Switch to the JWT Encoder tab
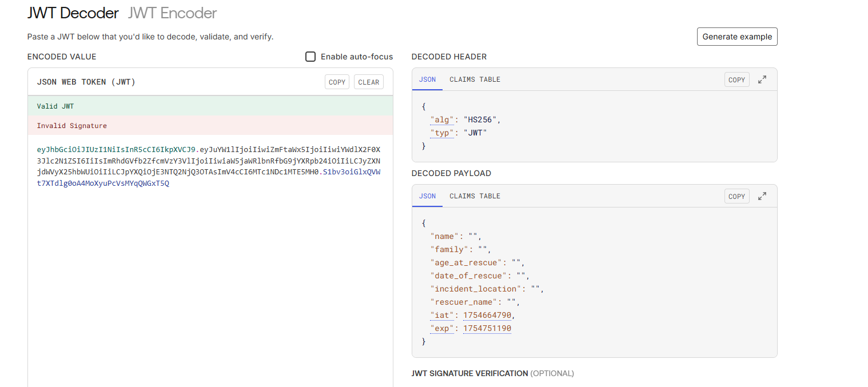 click(x=172, y=13)
